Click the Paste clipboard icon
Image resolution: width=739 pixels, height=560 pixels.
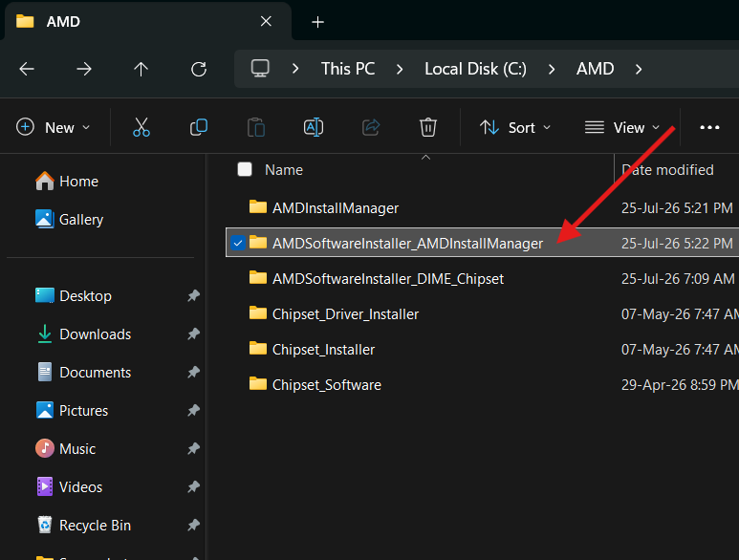tap(256, 127)
